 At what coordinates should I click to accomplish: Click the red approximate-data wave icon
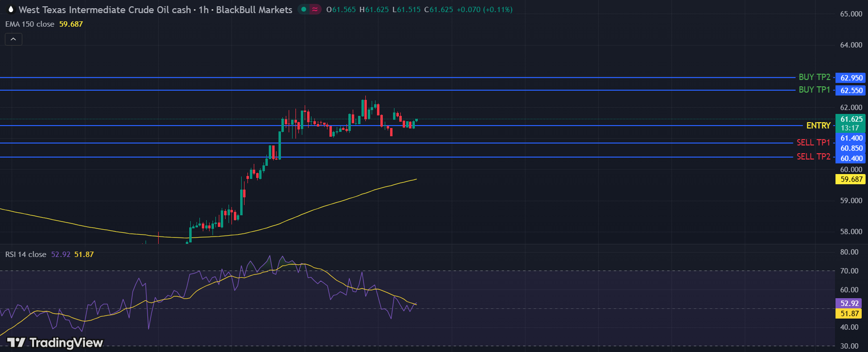point(315,9)
